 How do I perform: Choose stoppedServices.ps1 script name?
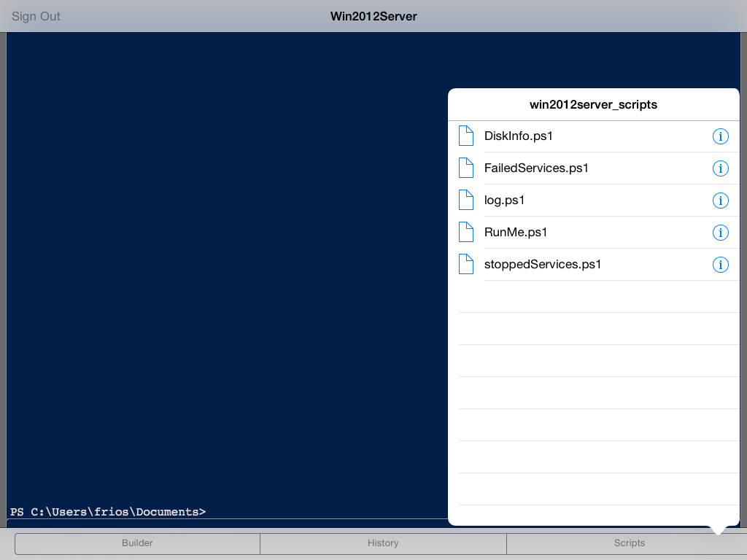point(543,264)
